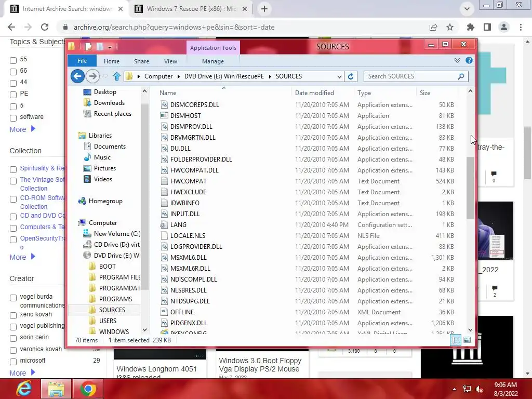532x399 pixels.
Task: Reload the Chrome page
Action: point(45,27)
